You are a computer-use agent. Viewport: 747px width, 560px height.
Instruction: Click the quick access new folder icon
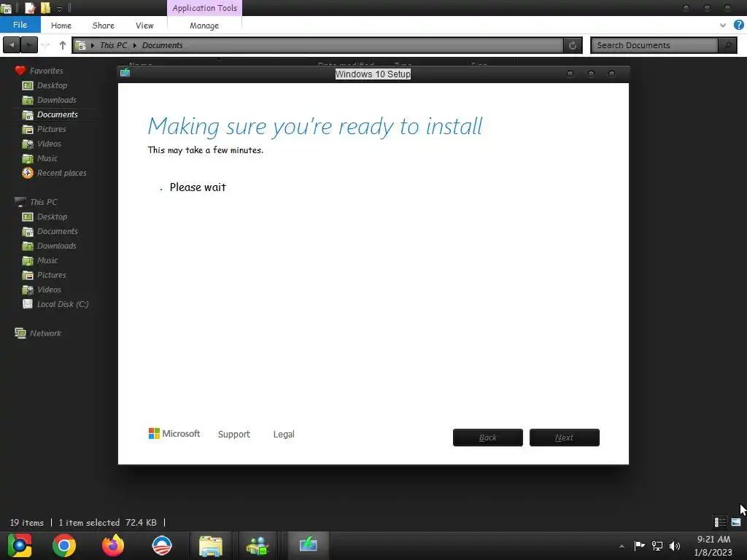(x=45, y=8)
